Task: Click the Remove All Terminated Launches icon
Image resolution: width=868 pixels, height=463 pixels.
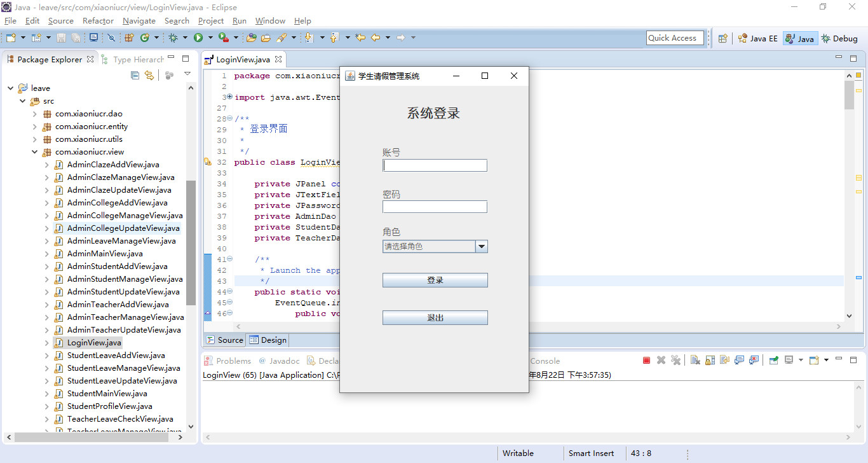Action: point(676,360)
